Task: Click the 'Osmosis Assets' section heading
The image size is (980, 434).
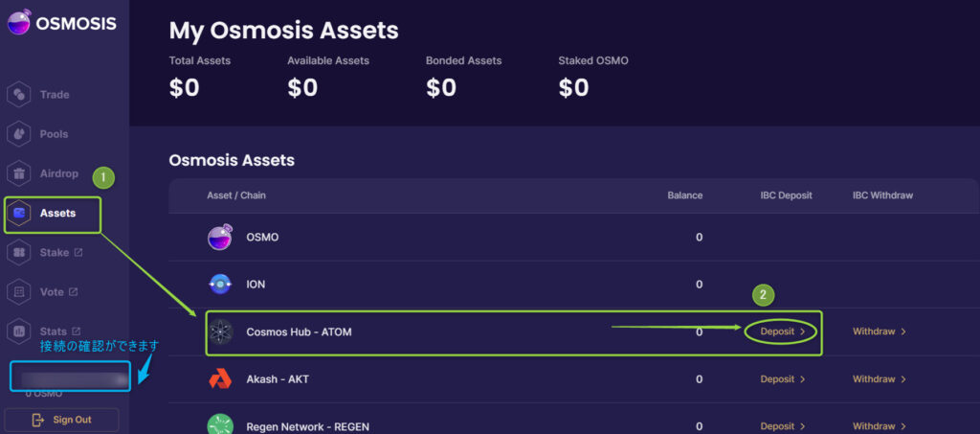Action: click(x=232, y=160)
